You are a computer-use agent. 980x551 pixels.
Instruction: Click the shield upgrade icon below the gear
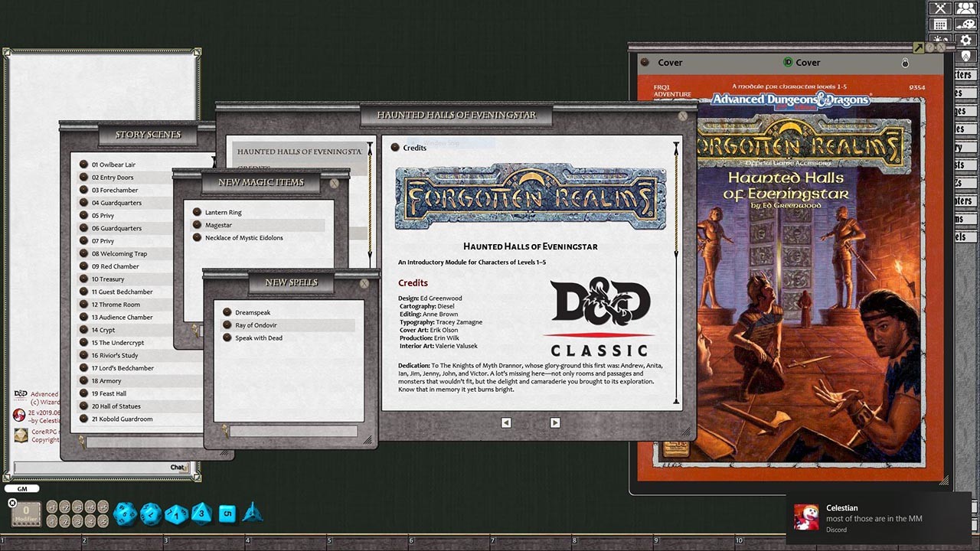click(967, 56)
